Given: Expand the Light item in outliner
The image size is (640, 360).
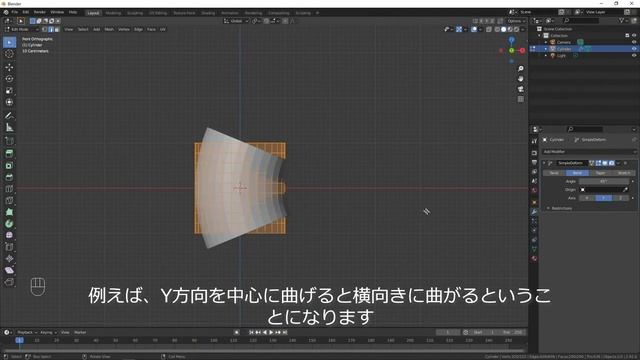Looking at the screenshot, I should [546, 56].
